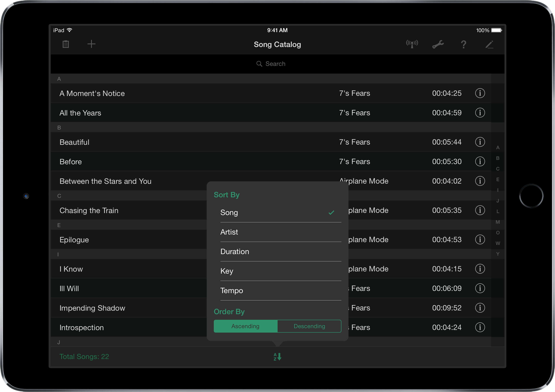Open setlists using the clipboard icon
This screenshot has width=555, height=392.
(65, 44)
